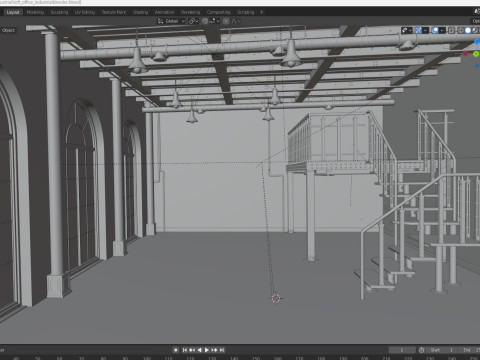Click frame 100 on the timeline ruler

click(147, 358)
